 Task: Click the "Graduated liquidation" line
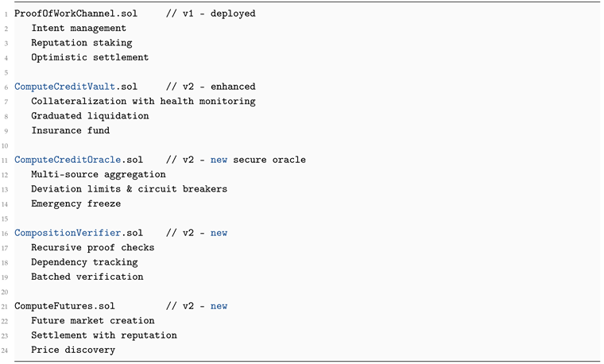click(90, 116)
